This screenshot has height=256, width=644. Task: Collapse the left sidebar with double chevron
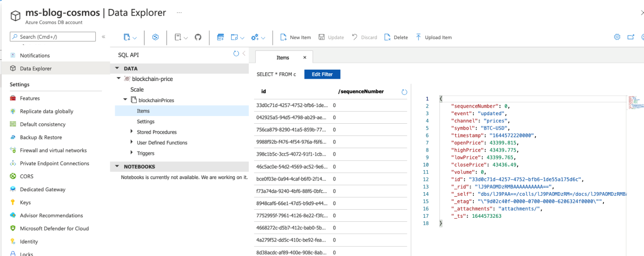click(x=104, y=36)
